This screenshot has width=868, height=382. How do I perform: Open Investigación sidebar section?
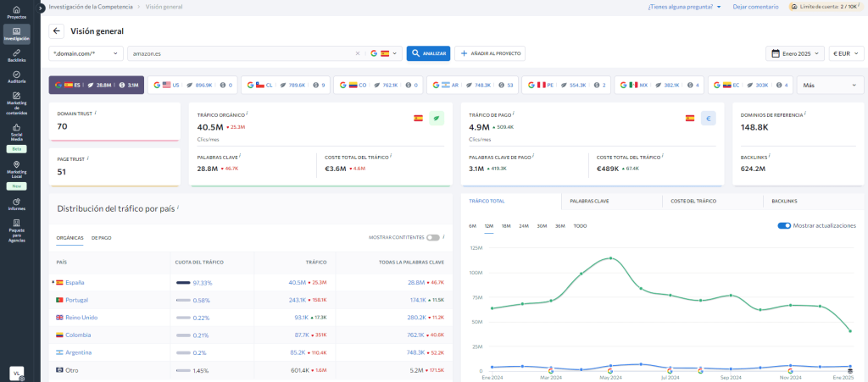[x=17, y=34]
